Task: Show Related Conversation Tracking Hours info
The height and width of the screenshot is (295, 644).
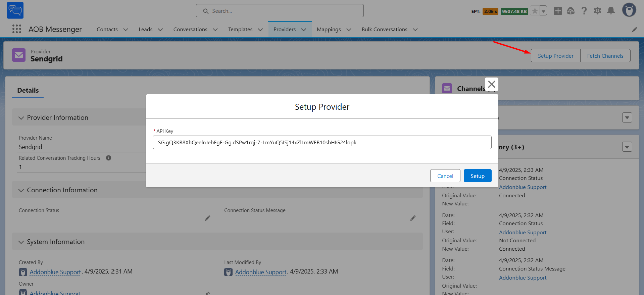Action: click(108, 158)
